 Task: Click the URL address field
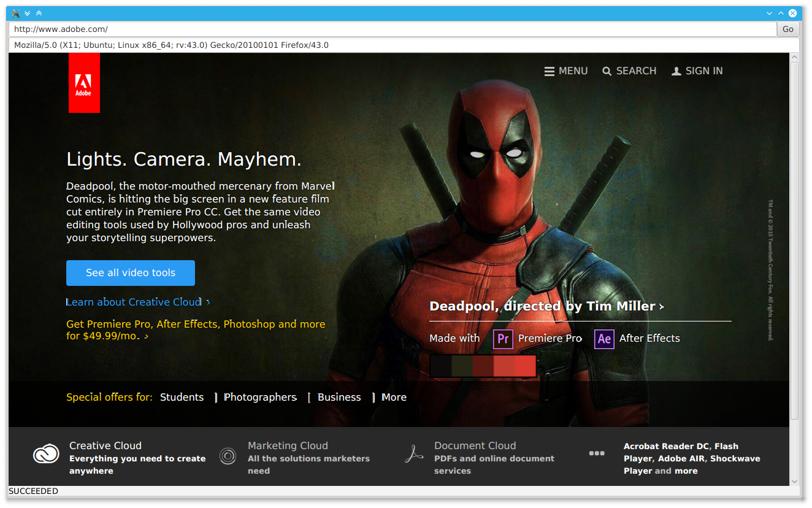(393, 29)
